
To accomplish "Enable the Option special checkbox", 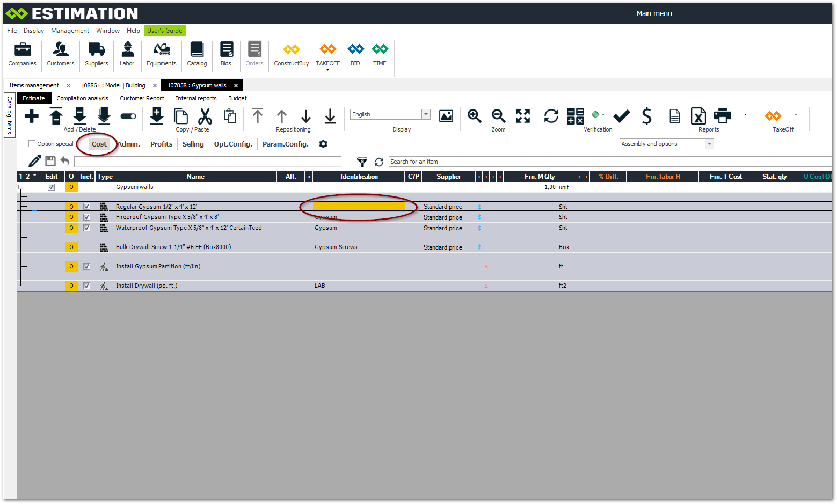I will (32, 144).
